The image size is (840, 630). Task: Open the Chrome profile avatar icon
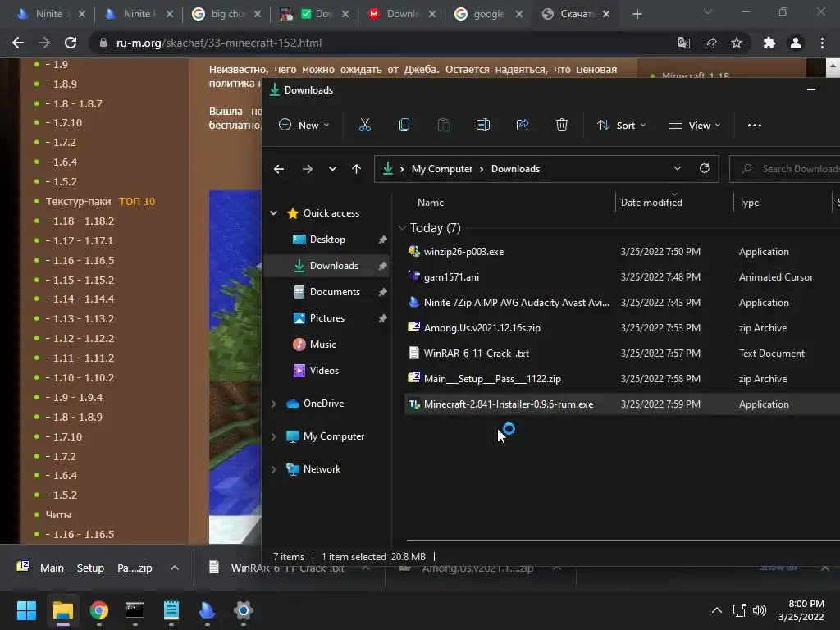(x=796, y=43)
